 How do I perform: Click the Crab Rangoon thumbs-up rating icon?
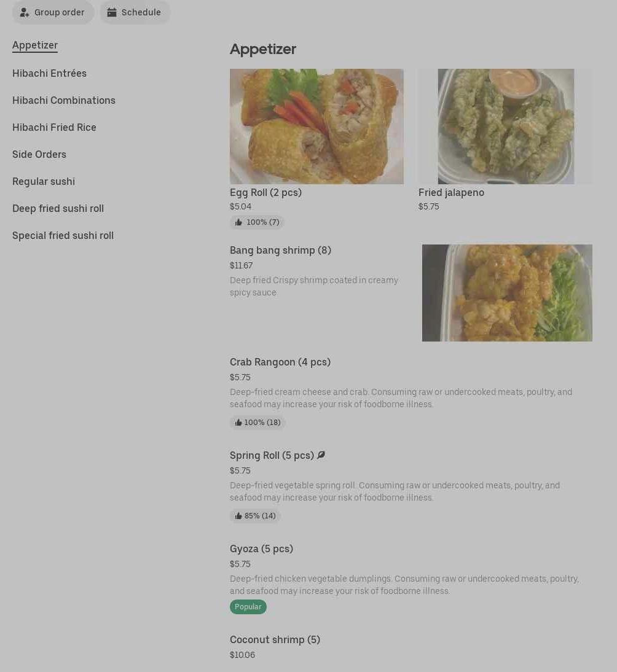tap(238, 423)
